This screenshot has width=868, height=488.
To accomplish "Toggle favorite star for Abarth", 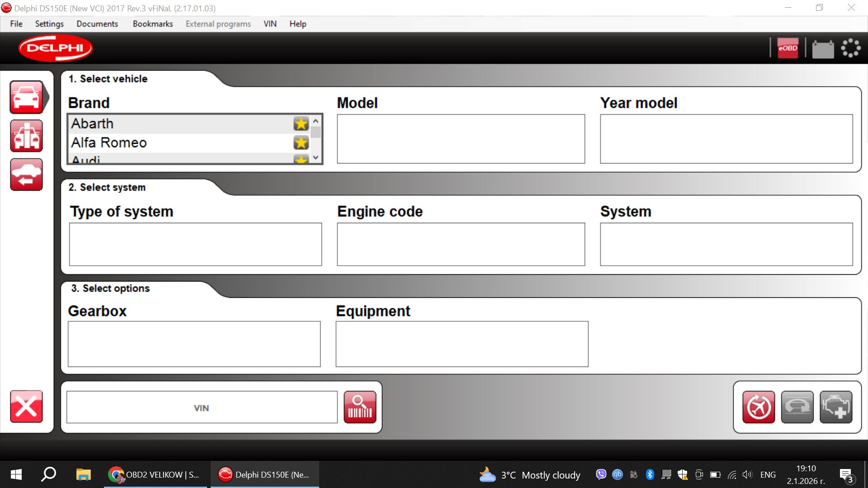I will pyautogui.click(x=301, y=123).
